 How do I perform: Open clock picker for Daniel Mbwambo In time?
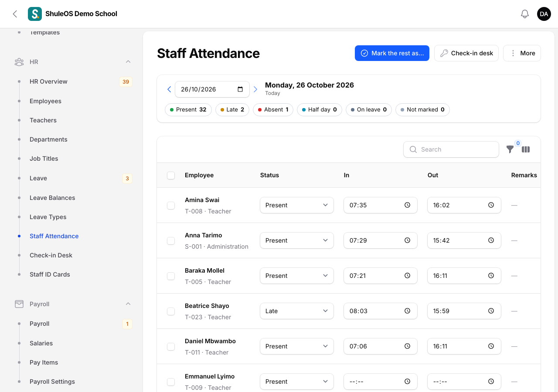pyautogui.click(x=407, y=346)
